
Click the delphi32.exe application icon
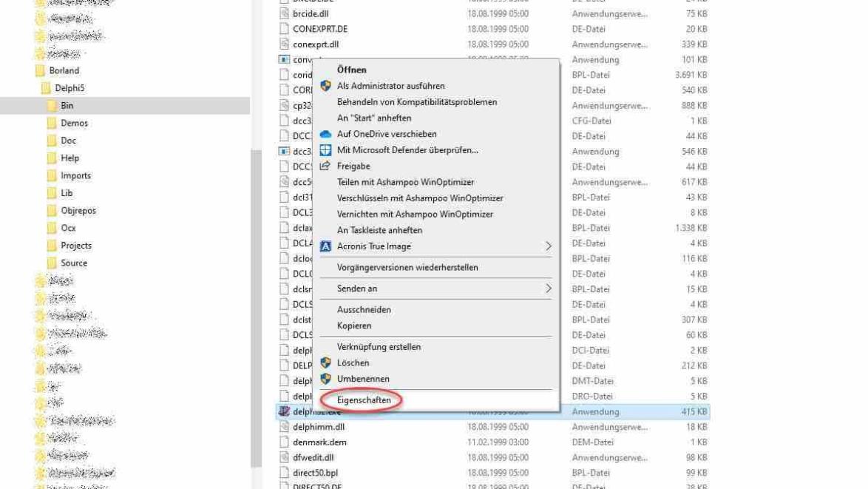pos(284,411)
